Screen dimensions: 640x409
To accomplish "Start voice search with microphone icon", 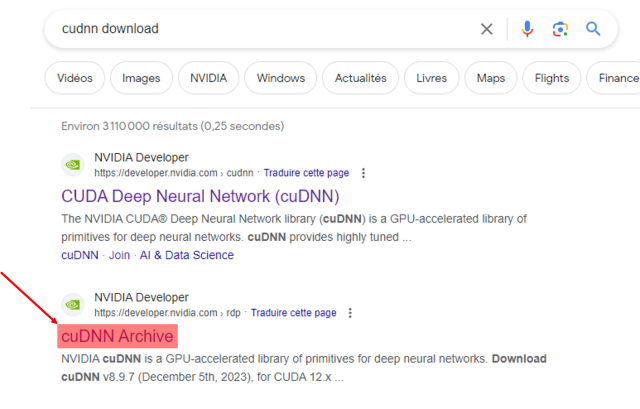I will (527, 29).
